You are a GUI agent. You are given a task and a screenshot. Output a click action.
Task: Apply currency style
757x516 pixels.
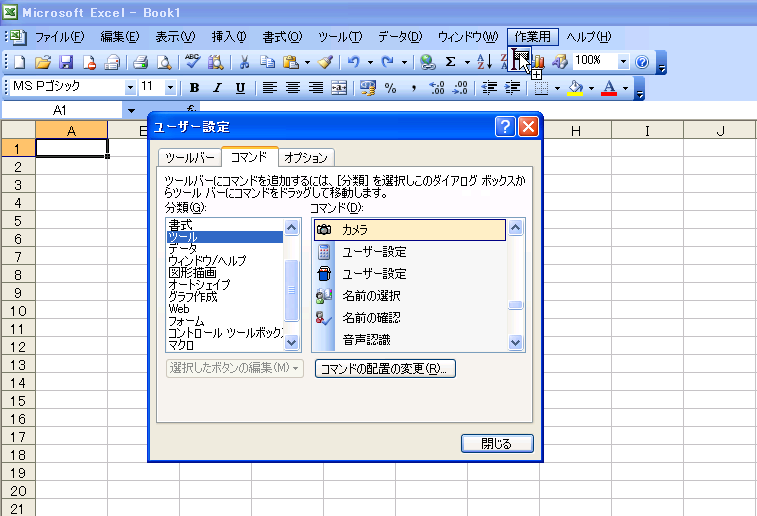(367, 88)
